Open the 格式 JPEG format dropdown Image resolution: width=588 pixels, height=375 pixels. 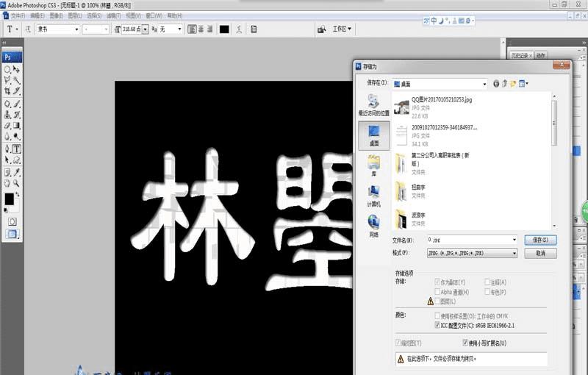[x=472, y=253]
